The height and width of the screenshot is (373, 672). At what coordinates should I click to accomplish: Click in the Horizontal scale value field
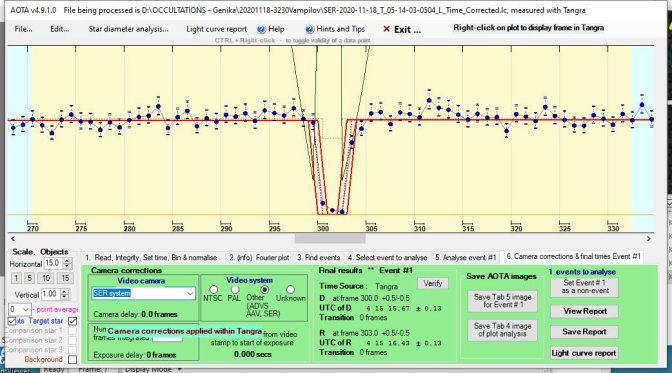(x=53, y=263)
